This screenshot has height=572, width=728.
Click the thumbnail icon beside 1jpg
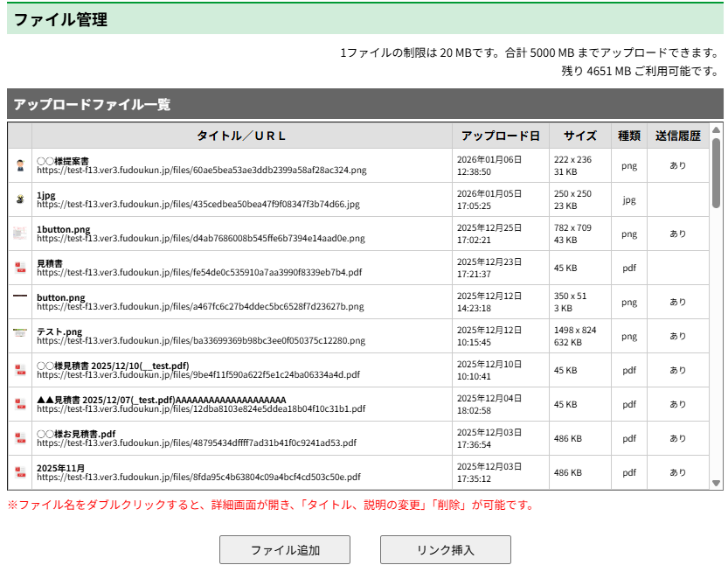coord(20,199)
